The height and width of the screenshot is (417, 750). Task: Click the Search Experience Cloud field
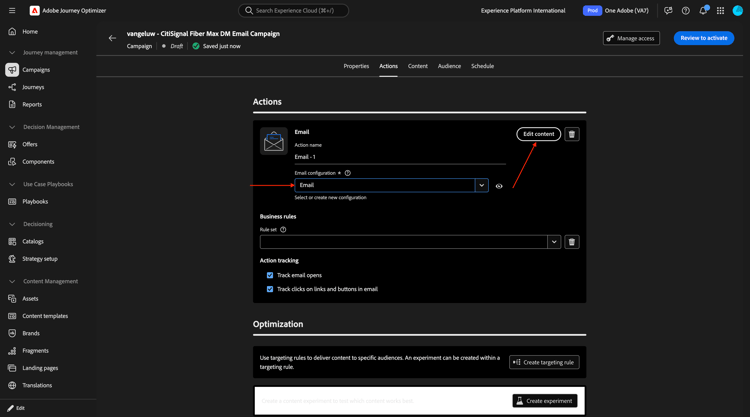click(294, 11)
